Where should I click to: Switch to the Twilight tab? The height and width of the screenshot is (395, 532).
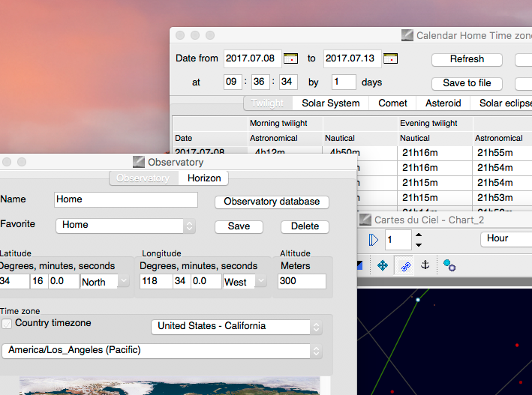[268, 103]
